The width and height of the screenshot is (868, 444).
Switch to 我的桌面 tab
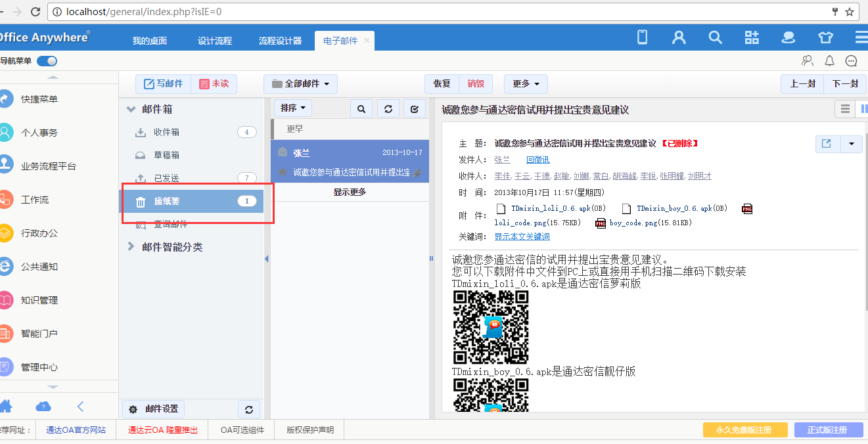(150, 41)
